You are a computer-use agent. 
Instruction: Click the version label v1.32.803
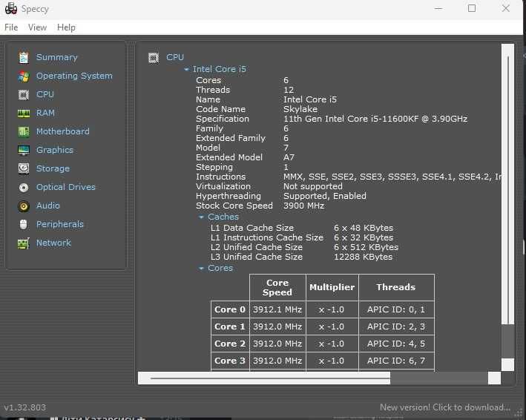click(24, 407)
